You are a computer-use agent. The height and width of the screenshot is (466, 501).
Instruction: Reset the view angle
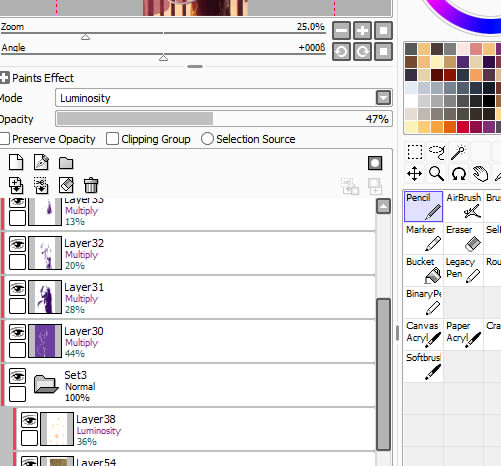[383, 52]
